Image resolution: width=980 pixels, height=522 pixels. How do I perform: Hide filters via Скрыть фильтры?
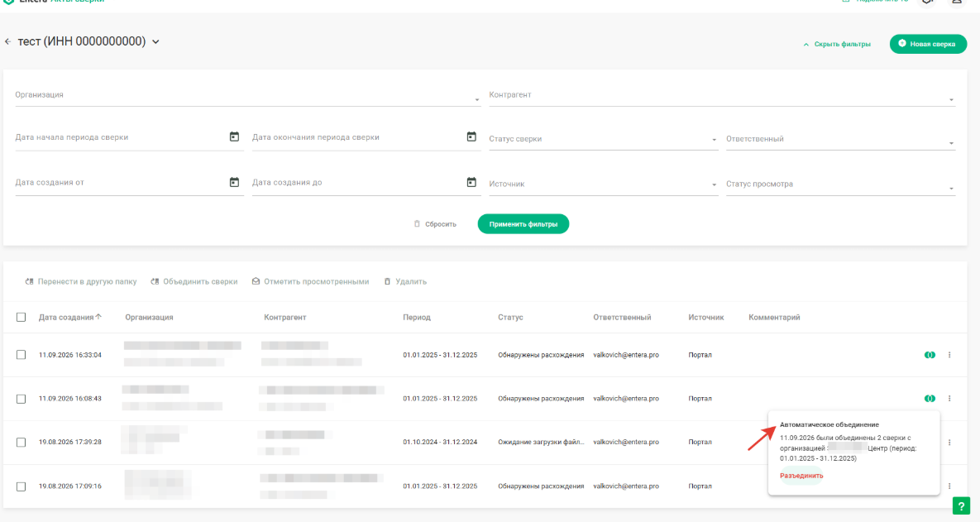[x=837, y=44]
